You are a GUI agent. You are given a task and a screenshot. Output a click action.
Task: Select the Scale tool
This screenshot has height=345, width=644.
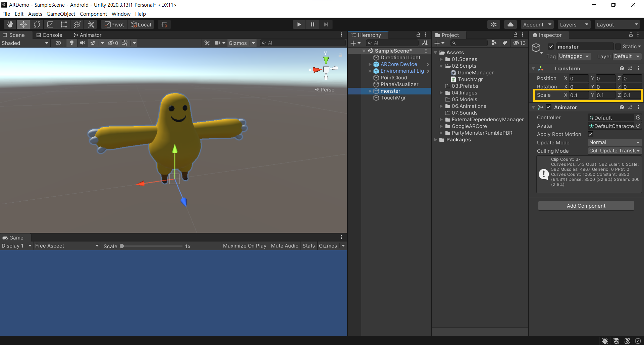click(50, 24)
